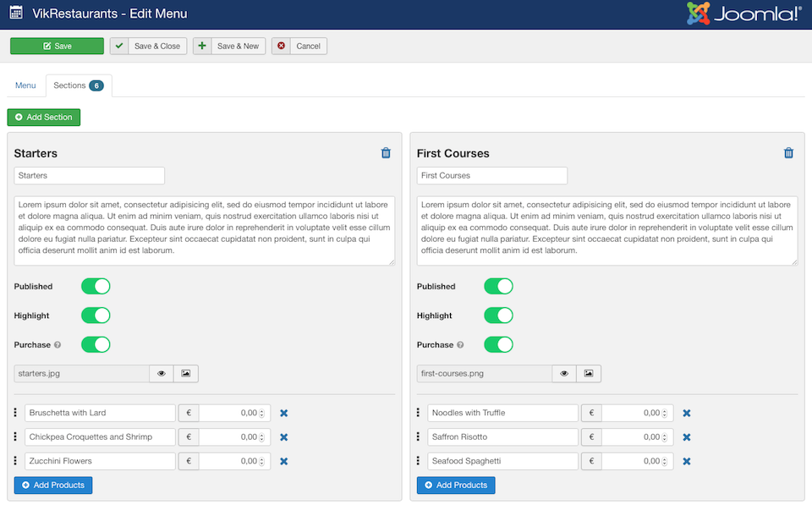Image resolution: width=812 pixels, height=505 pixels.
Task: Click the Saffron Risotto price field
Action: point(638,437)
